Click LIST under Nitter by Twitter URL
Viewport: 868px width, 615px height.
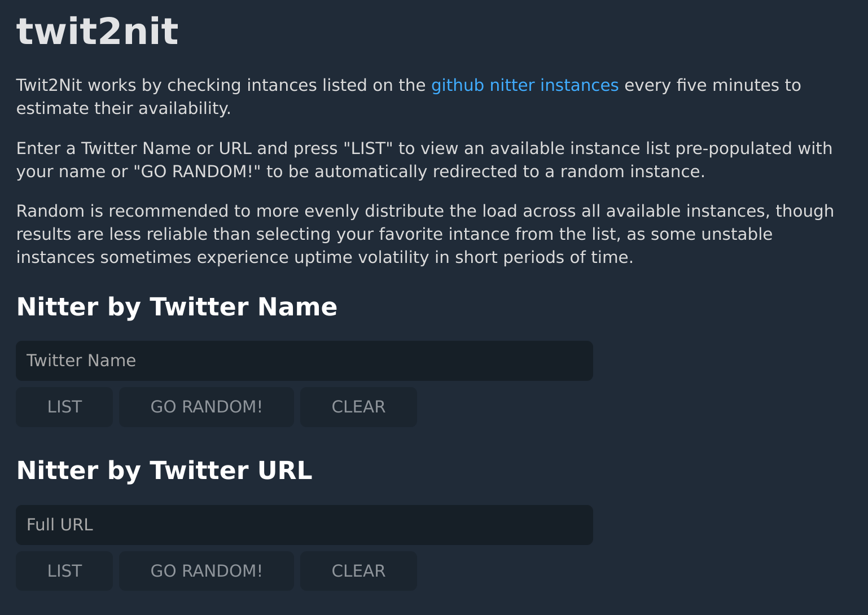64,571
